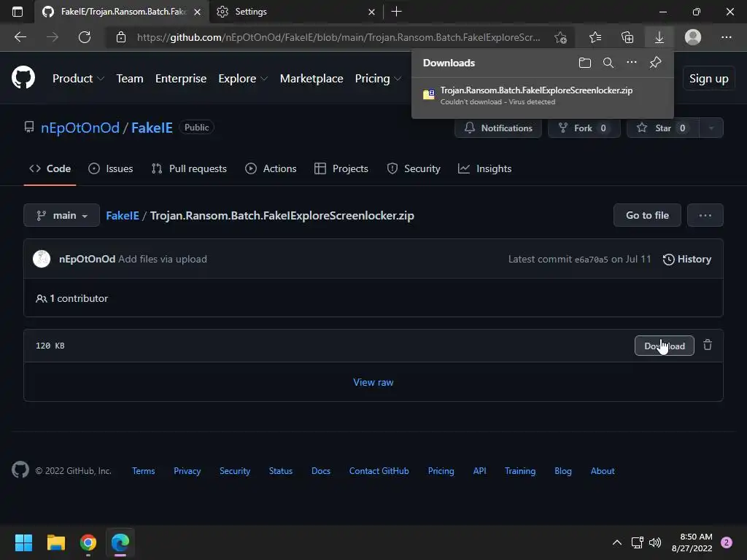Screen dimensions: 747x560
Task: Open commit e6a70a5 link
Action: point(591,260)
